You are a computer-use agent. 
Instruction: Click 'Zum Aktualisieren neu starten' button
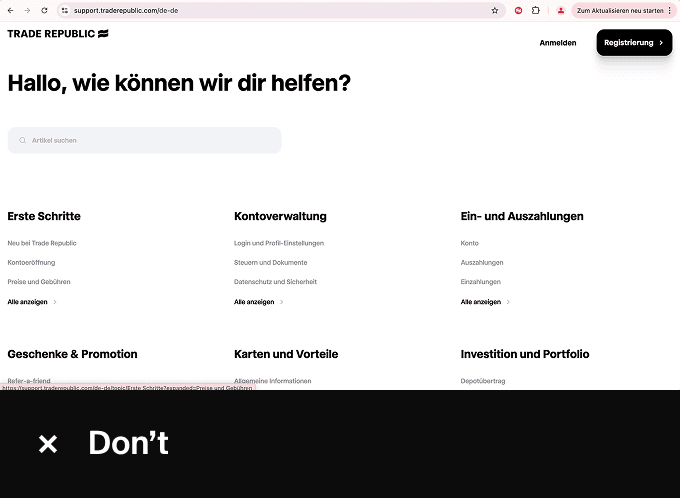620,10
